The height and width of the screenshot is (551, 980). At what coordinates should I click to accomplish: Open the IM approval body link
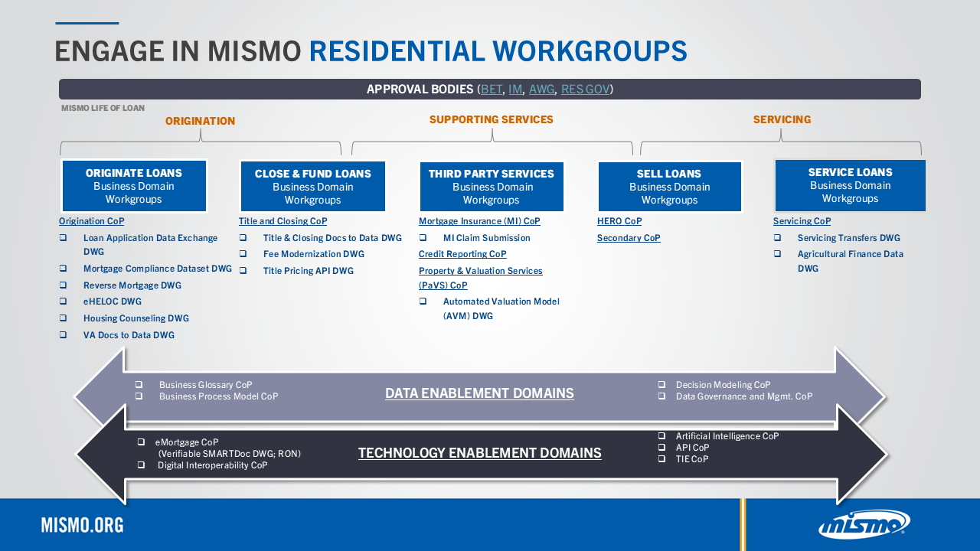pos(515,89)
